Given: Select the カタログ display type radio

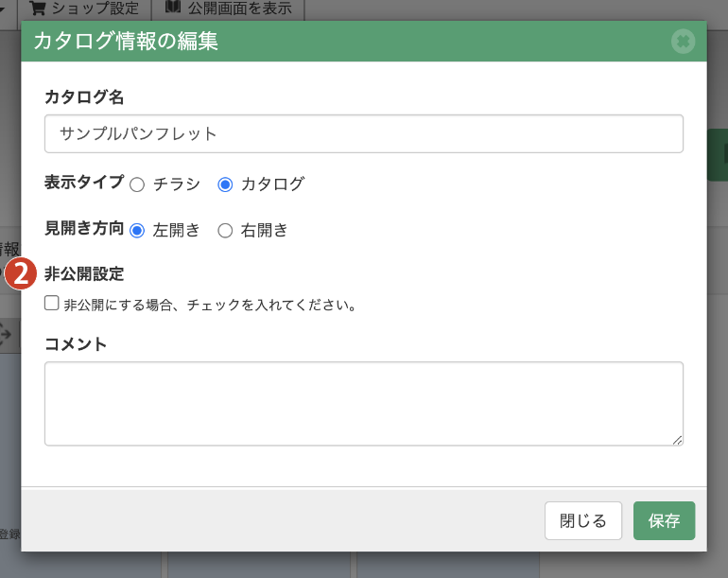Looking at the screenshot, I should point(225,184).
